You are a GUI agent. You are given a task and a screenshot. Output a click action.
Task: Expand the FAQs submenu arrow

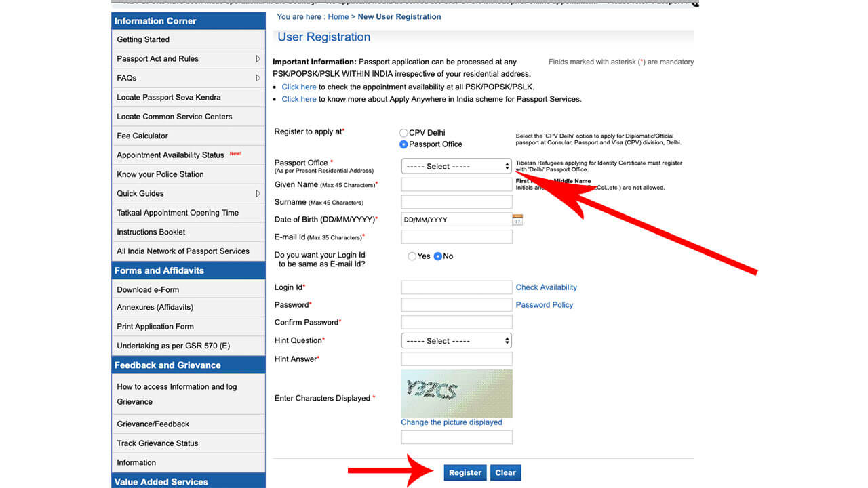(x=258, y=78)
